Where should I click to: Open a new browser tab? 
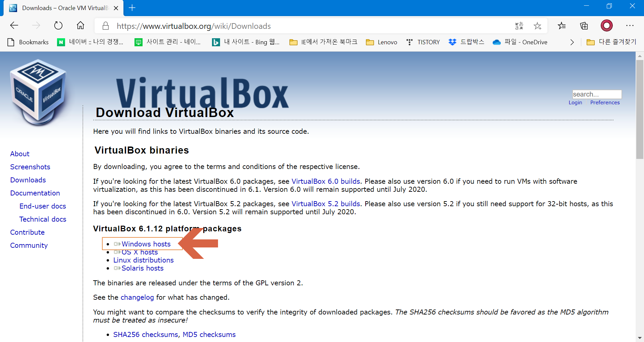pos(132,8)
